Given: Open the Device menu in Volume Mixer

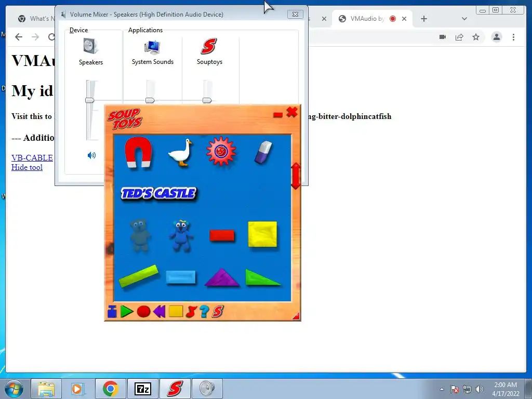Looking at the screenshot, I should 79,30.
